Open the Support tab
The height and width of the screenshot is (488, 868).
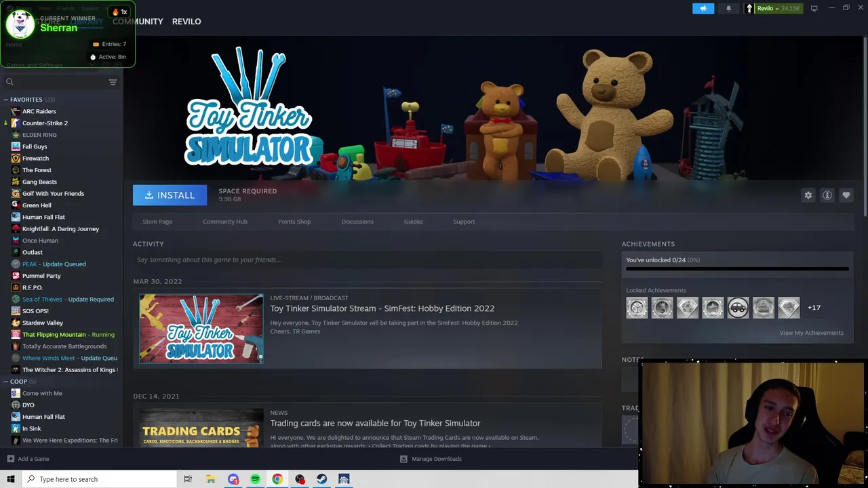point(464,222)
